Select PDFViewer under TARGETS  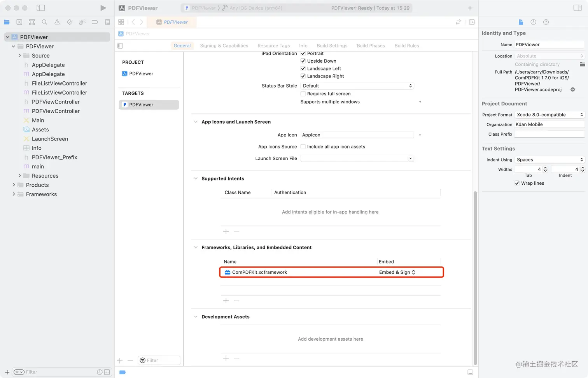tap(149, 105)
